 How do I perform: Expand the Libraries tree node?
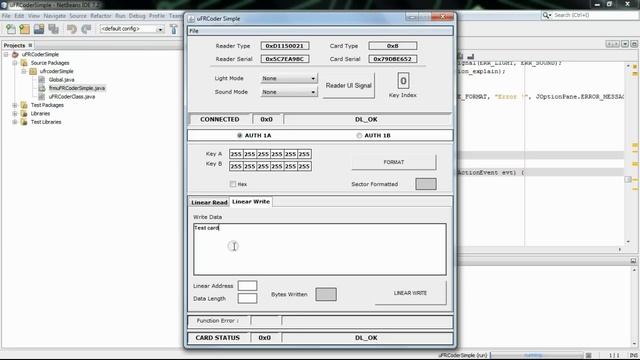[15, 113]
